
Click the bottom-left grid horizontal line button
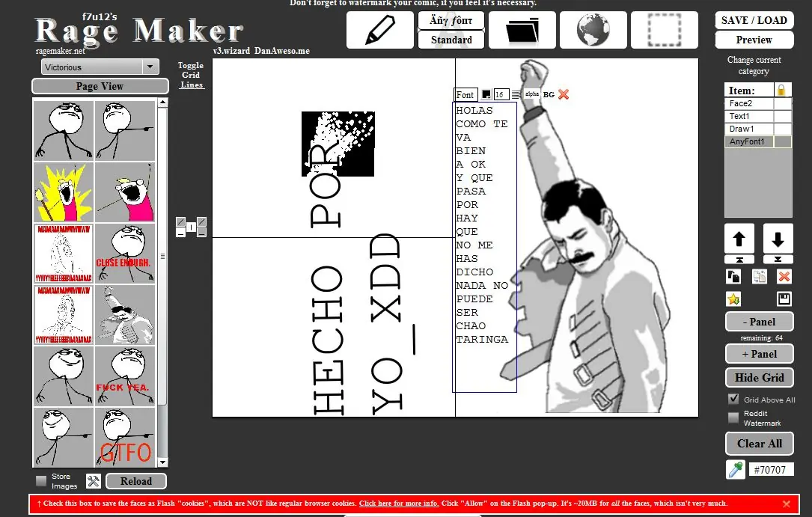(180, 233)
